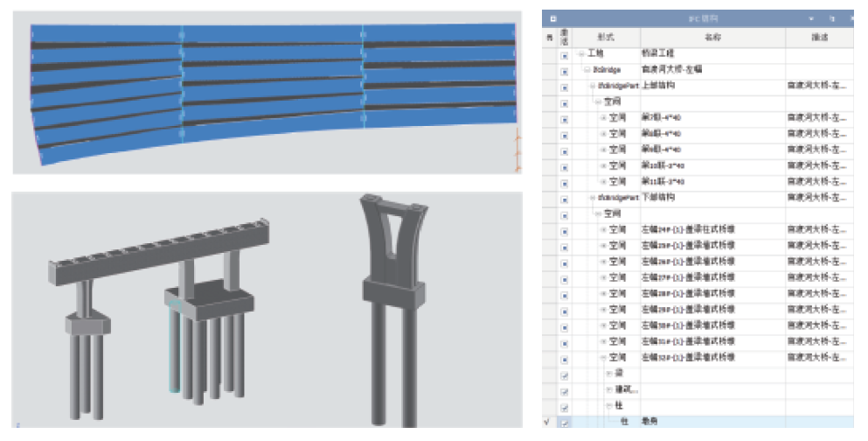
Task: Click the orange axis marker beside plan view
Action: point(518,149)
